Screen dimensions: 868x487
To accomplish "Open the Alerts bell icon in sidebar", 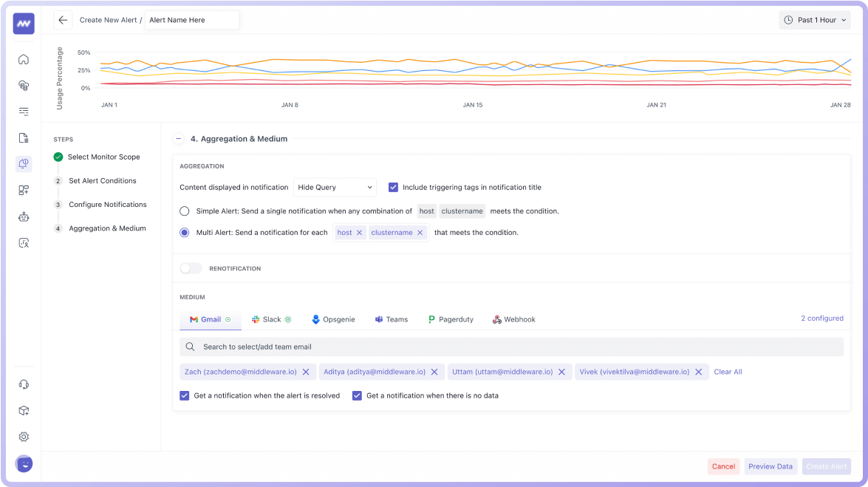I will click(23, 164).
